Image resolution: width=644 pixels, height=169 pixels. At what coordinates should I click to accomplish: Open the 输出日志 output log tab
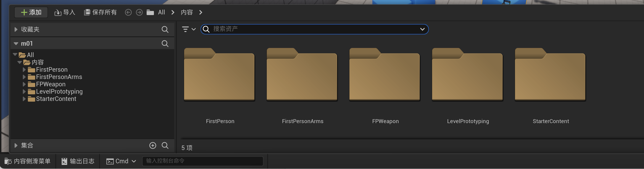click(78, 161)
